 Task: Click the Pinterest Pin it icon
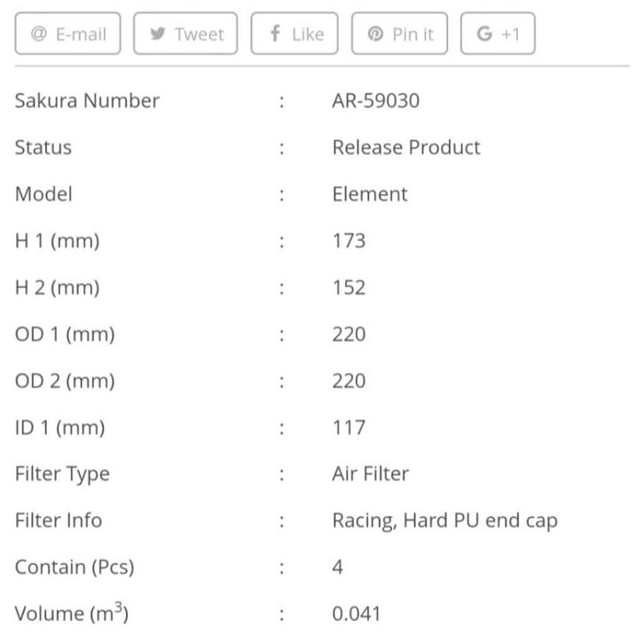pos(376,35)
